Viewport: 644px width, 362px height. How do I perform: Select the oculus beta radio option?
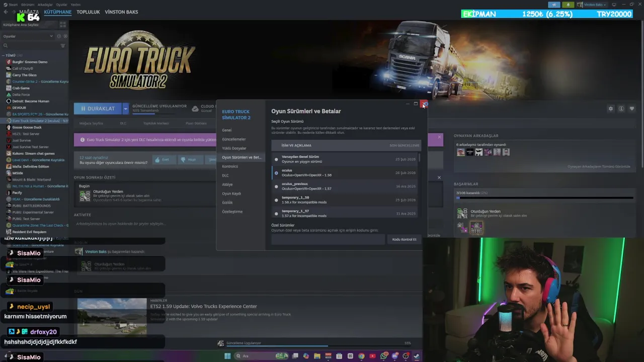pyautogui.click(x=276, y=173)
